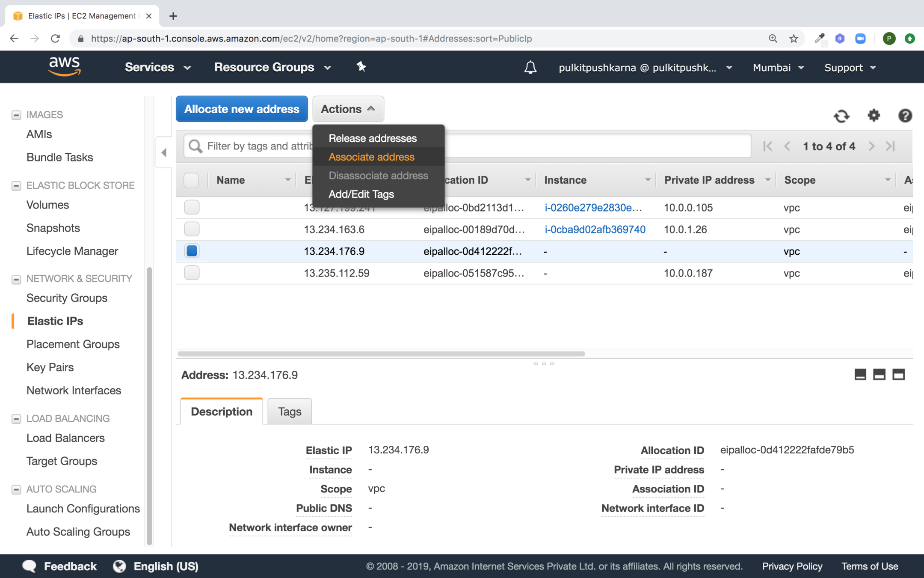The width and height of the screenshot is (924, 578).
Task: Open the Name column filter arrow
Action: click(287, 180)
